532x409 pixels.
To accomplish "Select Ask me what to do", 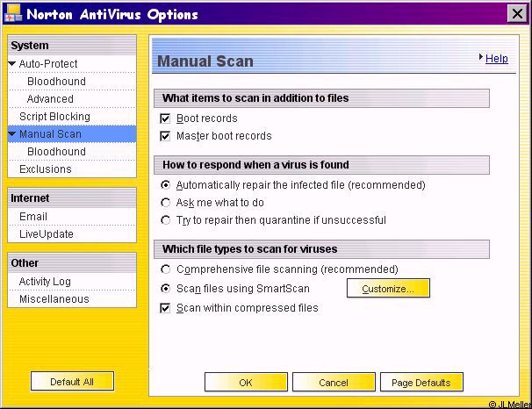I will click(x=165, y=203).
